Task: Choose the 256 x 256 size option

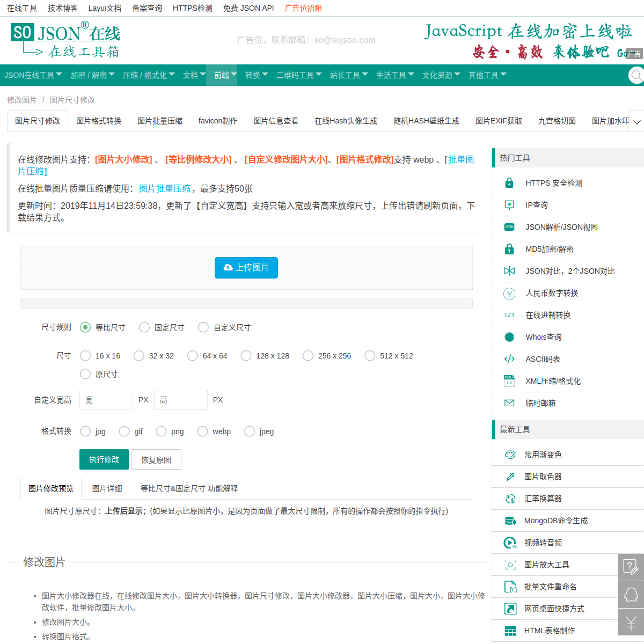Action: [308, 356]
